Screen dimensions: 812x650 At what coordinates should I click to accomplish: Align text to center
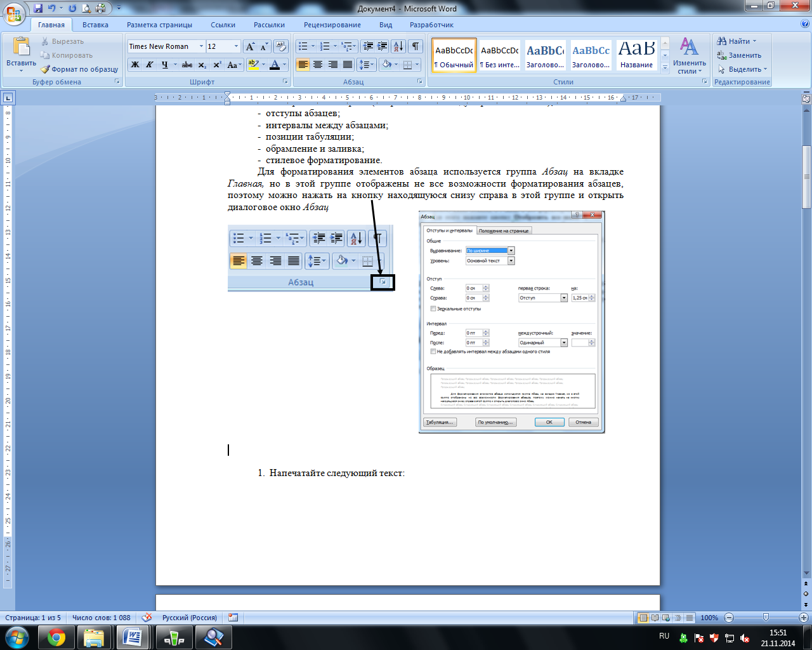[318, 65]
